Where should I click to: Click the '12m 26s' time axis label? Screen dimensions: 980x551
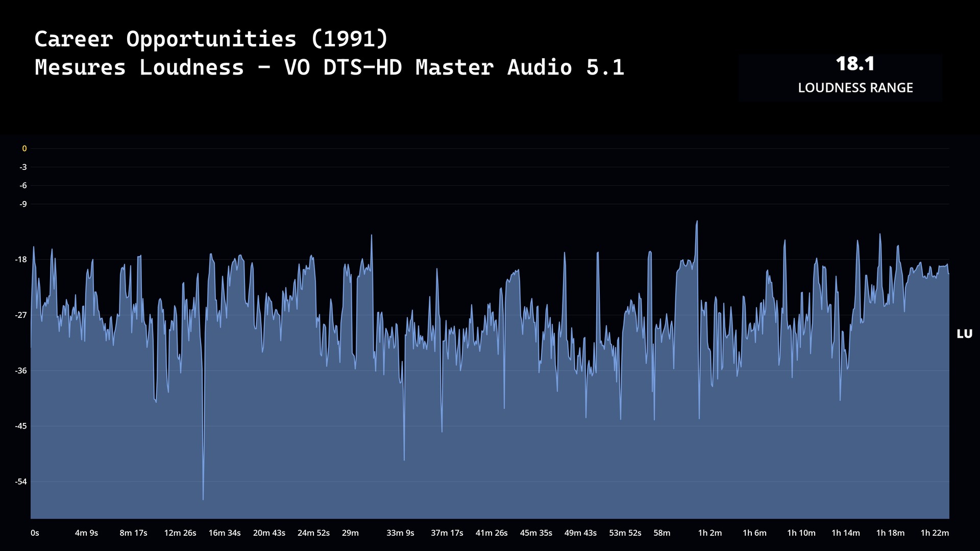(x=180, y=533)
